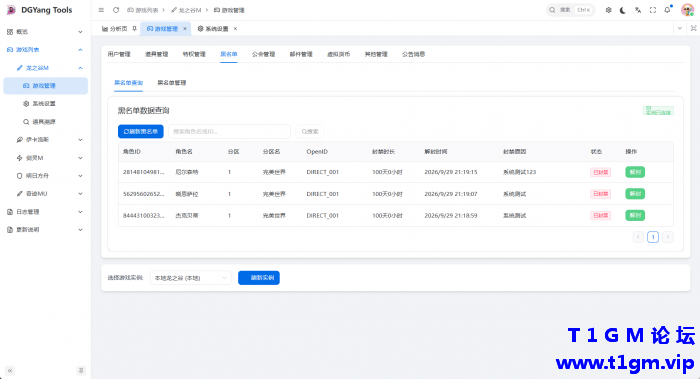The height and width of the screenshot is (379, 700).
Task: Collapse the 龙之谷M sidebar submenu
Action: [x=45, y=68]
